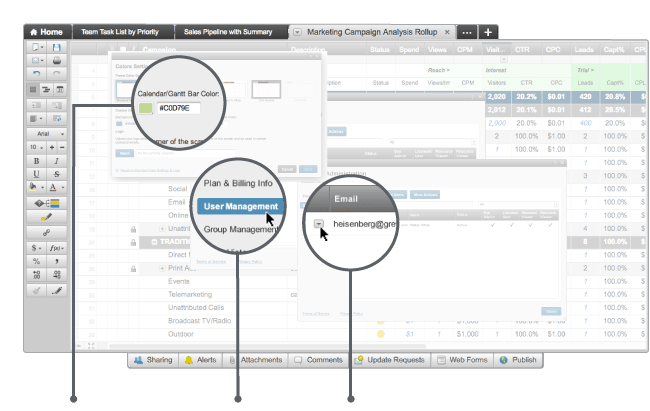Open the Web Forms tab

(x=463, y=360)
